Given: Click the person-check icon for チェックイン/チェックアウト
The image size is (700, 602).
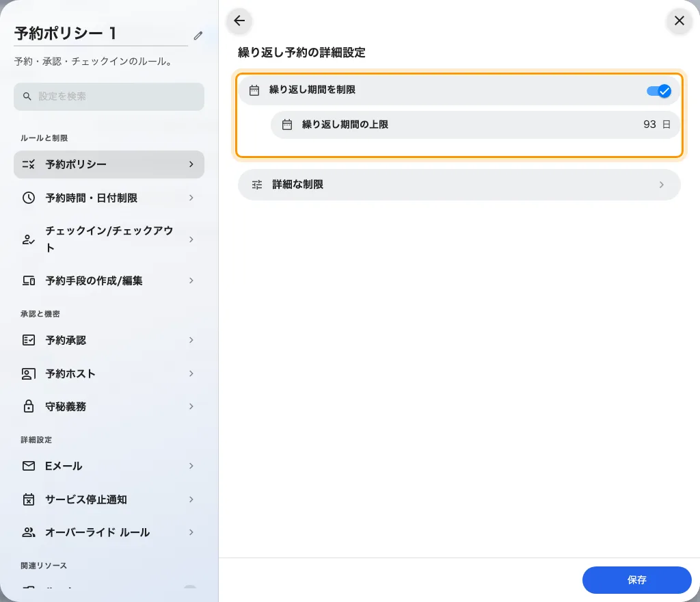Looking at the screenshot, I should [29, 239].
